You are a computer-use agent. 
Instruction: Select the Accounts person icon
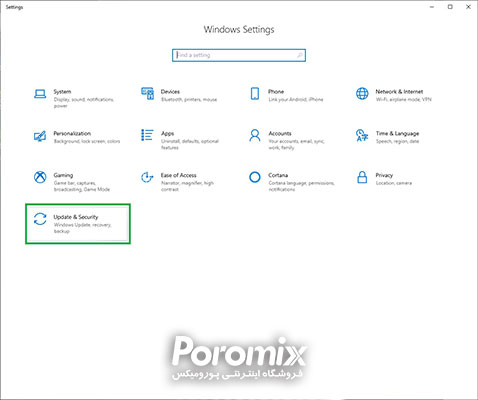tap(255, 135)
